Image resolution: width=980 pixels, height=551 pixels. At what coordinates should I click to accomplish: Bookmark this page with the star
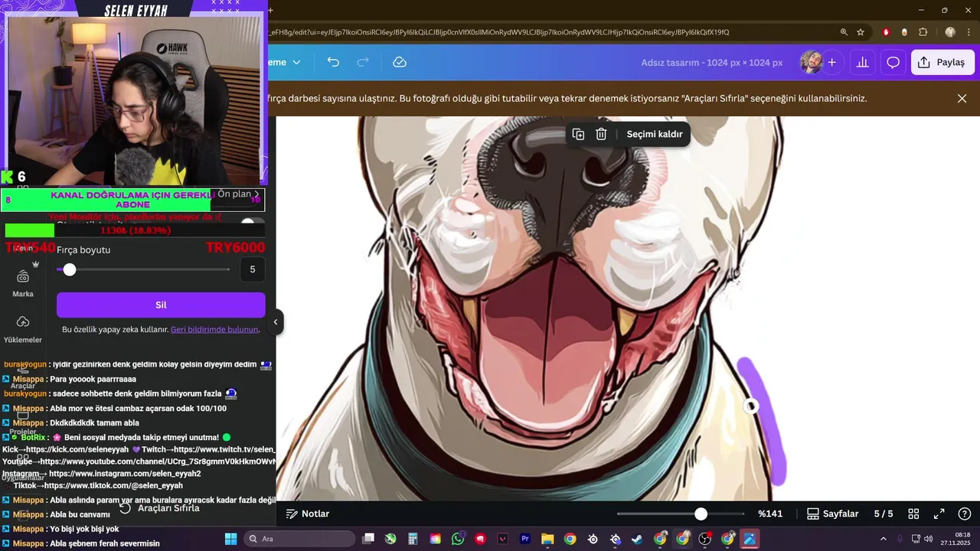click(x=861, y=32)
